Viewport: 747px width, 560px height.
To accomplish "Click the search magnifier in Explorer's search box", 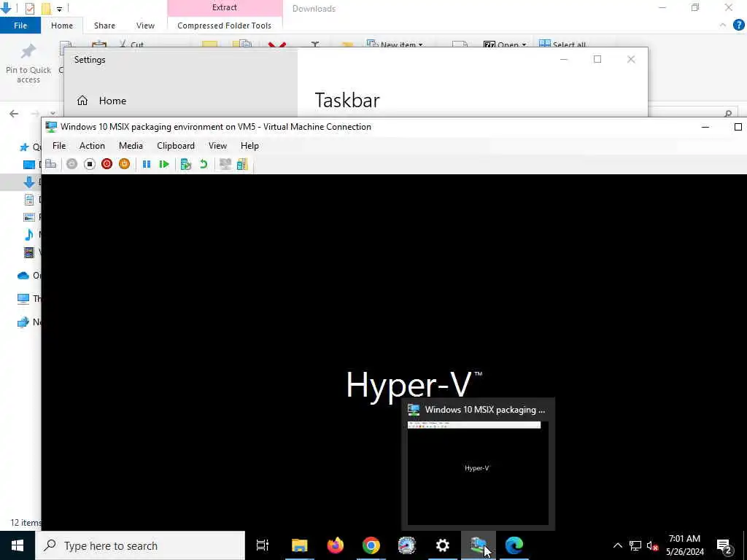I will point(728,114).
